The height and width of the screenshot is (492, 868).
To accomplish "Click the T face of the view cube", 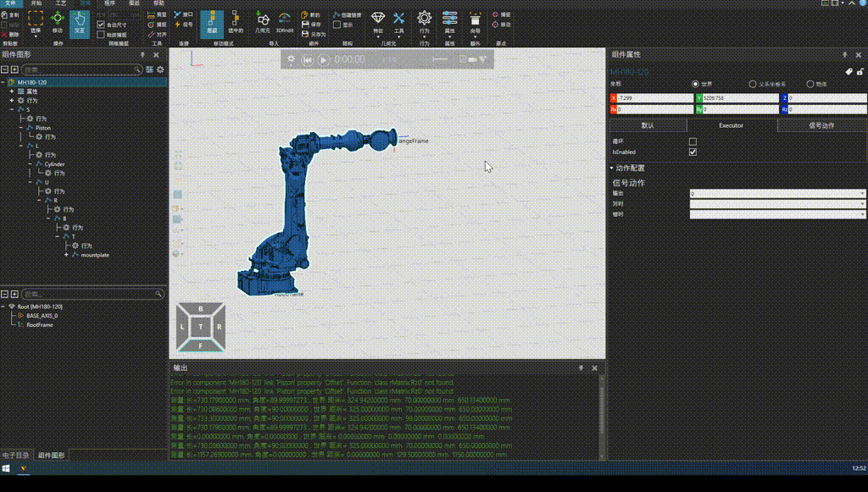I will tap(200, 327).
